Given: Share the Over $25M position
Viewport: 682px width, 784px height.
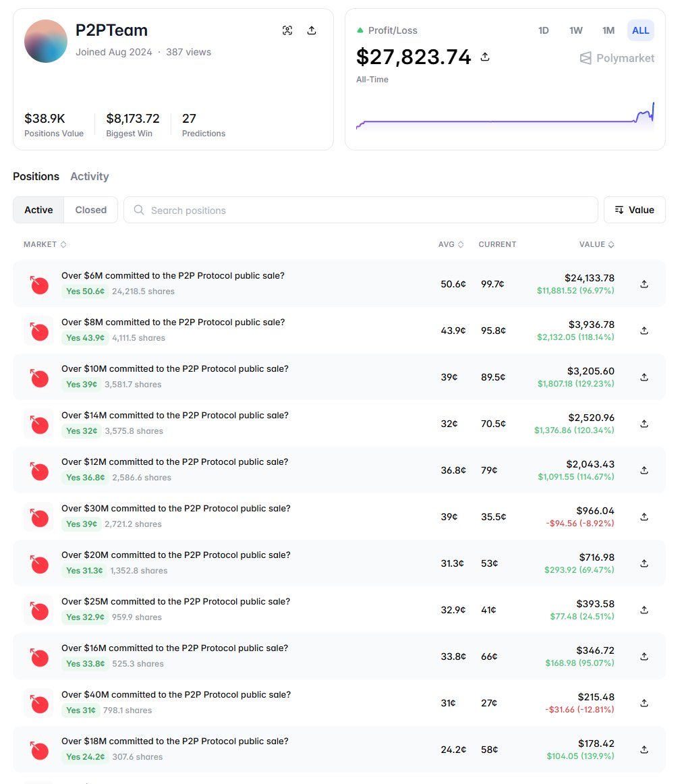Looking at the screenshot, I should 644,609.
